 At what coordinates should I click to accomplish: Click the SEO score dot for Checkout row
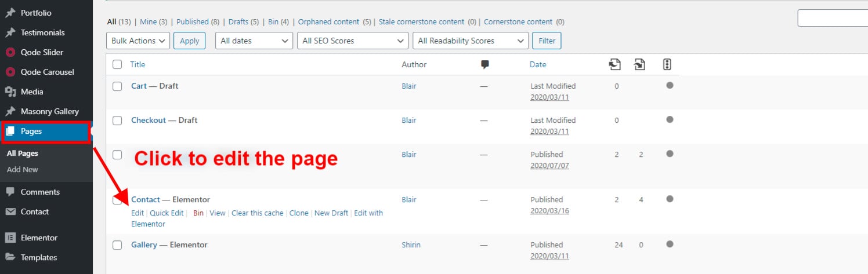[x=670, y=119]
